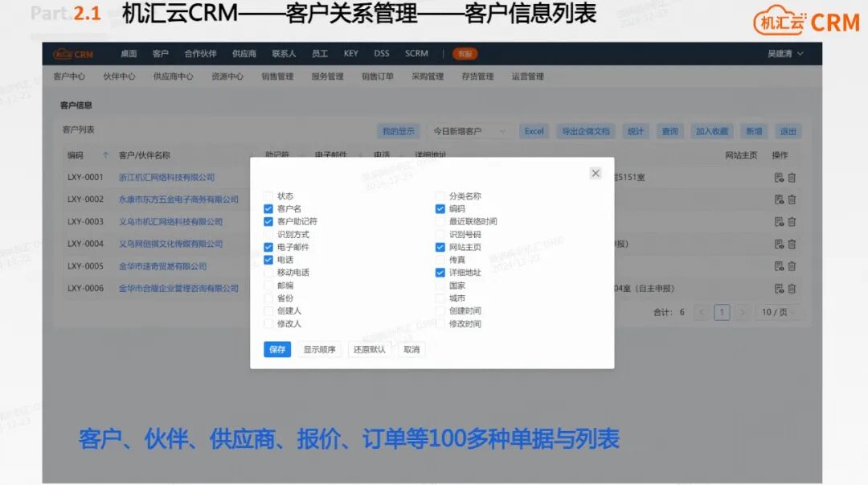The image size is (868, 485).
Task: Click the next page arrow in pagination
Action: click(x=743, y=312)
